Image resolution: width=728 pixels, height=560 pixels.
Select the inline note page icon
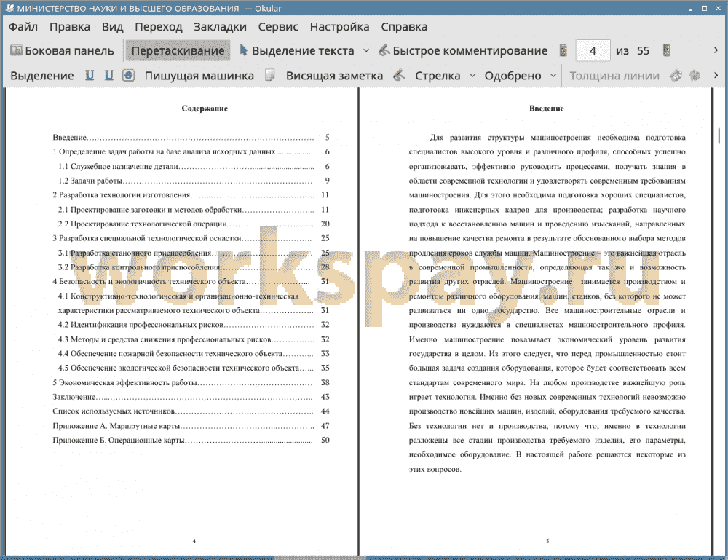pyautogui.click(x=270, y=75)
